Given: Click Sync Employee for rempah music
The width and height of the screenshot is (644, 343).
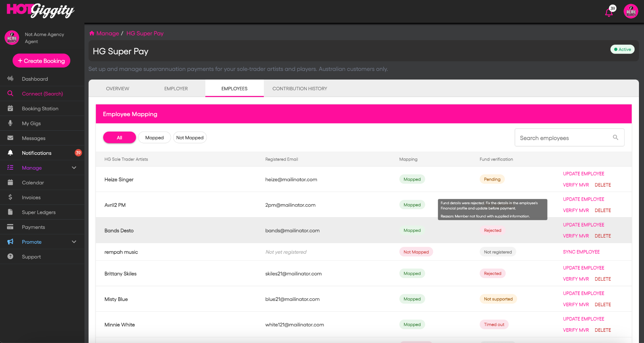Looking at the screenshot, I should point(581,252).
